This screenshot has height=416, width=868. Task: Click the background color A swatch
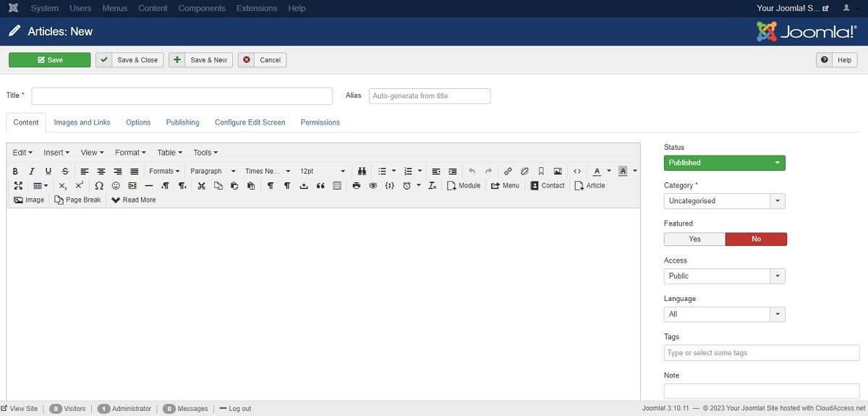click(x=623, y=171)
